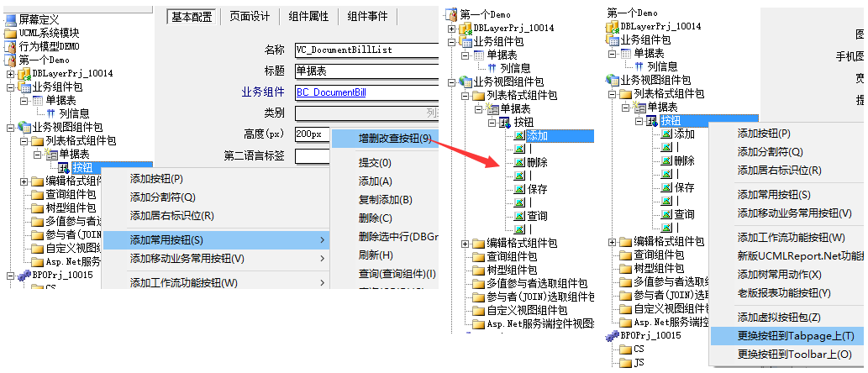Open the highlighted 添加常用按钮(S) submenu in left menu
Viewport: 868px width, 373px height.
click(x=217, y=240)
